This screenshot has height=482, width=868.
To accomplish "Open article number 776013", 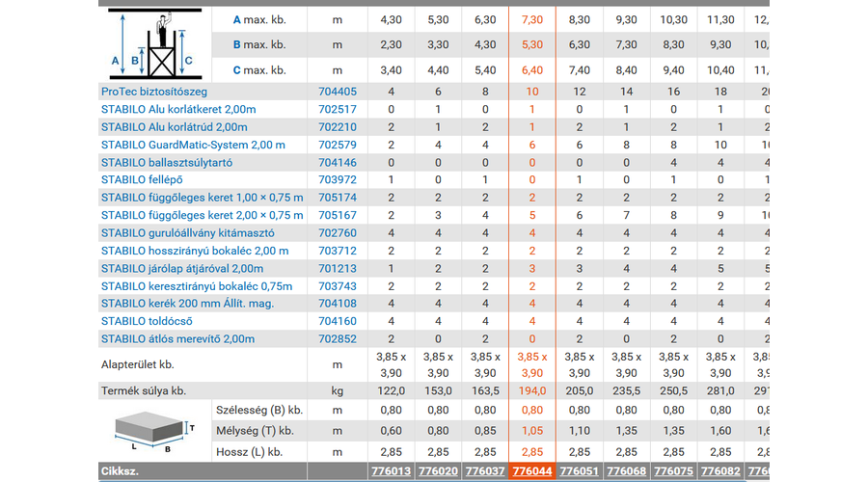I will (390, 471).
